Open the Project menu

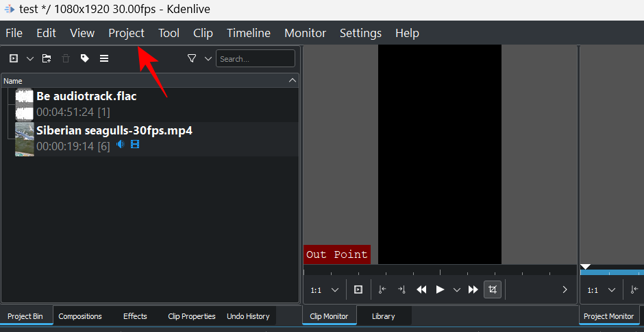(x=126, y=33)
